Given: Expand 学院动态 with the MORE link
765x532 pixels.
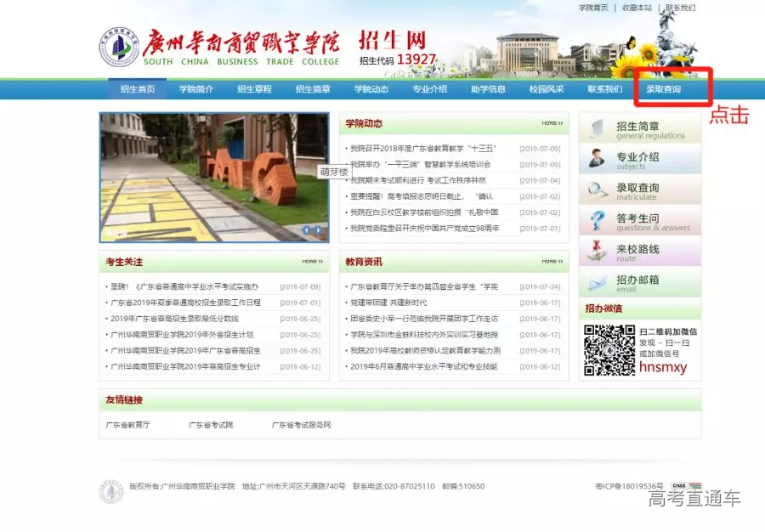Looking at the screenshot, I should (x=552, y=123).
